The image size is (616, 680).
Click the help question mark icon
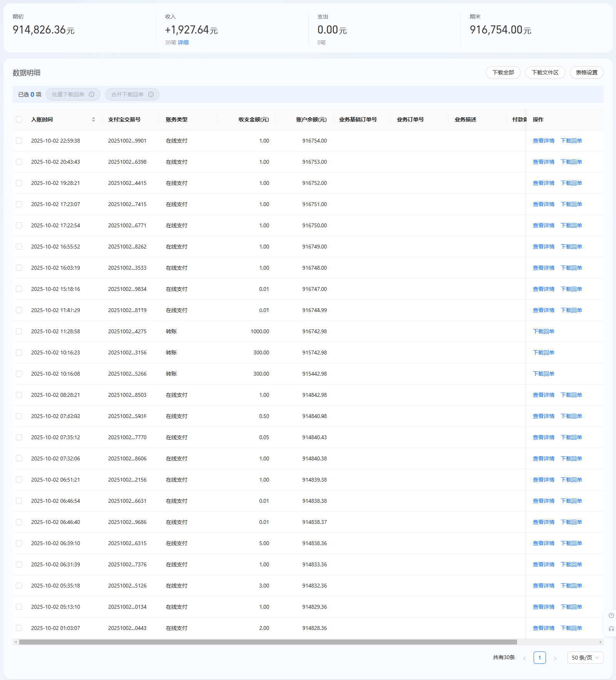coord(611,615)
